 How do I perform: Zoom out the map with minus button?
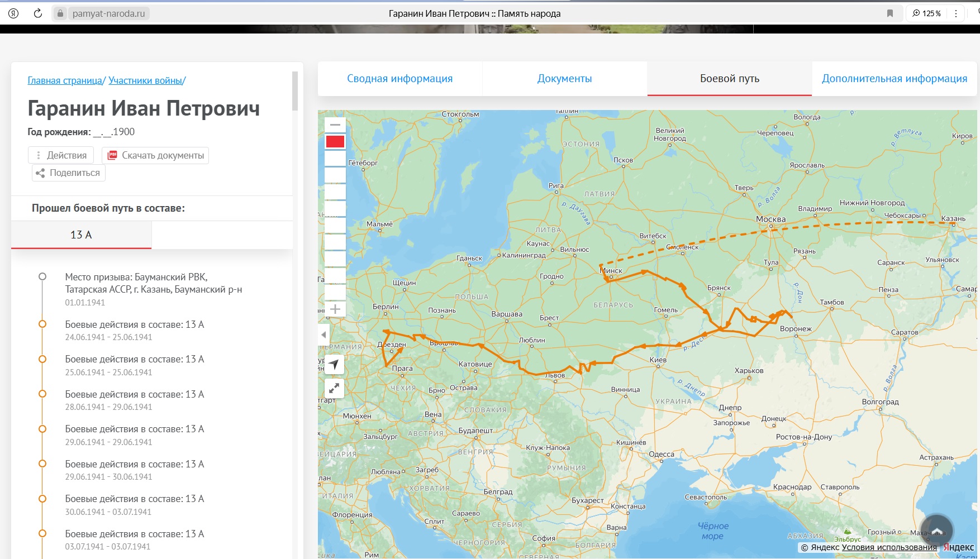[335, 125]
